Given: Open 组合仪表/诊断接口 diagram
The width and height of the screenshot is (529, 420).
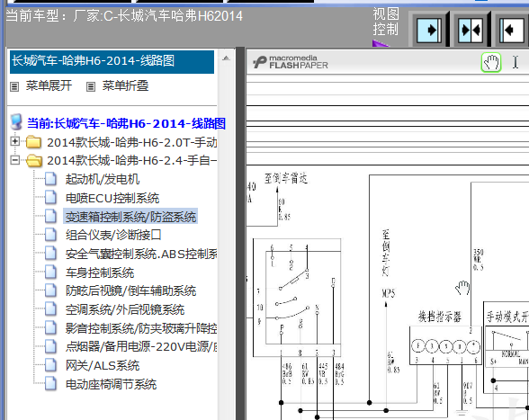Looking at the screenshot, I should pyautogui.click(x=113, y=235).
